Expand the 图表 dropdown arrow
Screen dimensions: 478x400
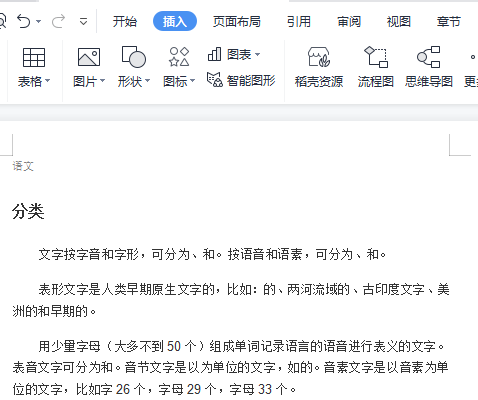[257, 54]
